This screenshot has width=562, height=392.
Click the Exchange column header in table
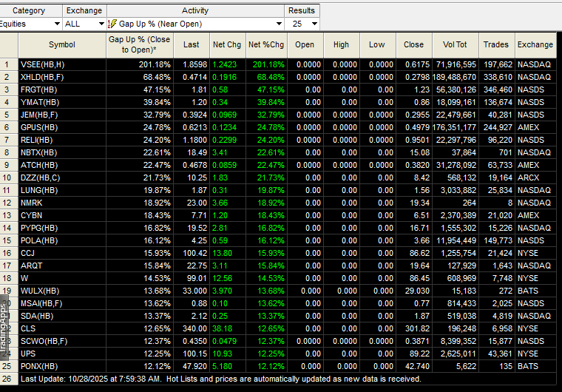coord(535,45)
